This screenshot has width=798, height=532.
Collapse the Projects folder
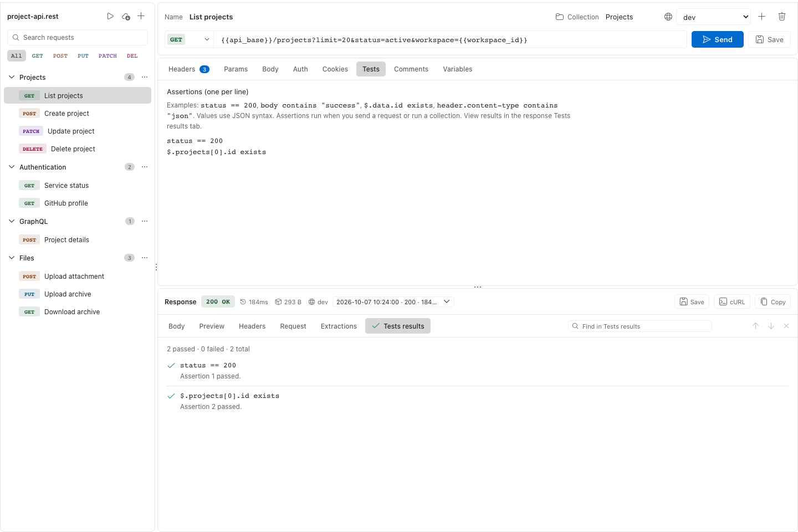pyautogui.click(x=12, y=77)
